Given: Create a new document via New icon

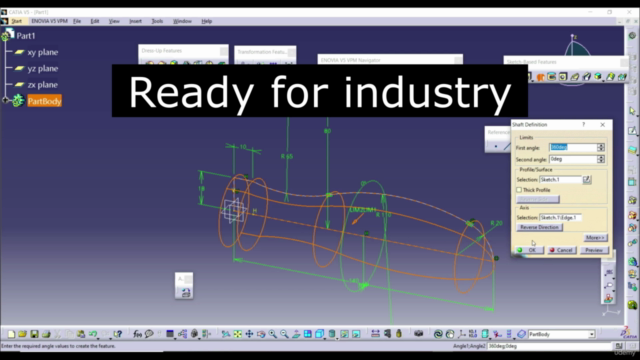Looking at the screenshot, I should pos(11,334).
